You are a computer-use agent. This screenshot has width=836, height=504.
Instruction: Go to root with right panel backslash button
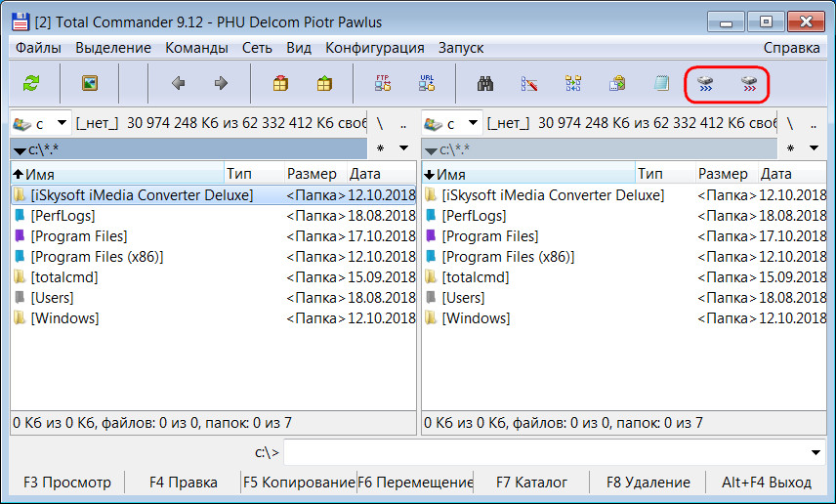[x=790, y=124]
